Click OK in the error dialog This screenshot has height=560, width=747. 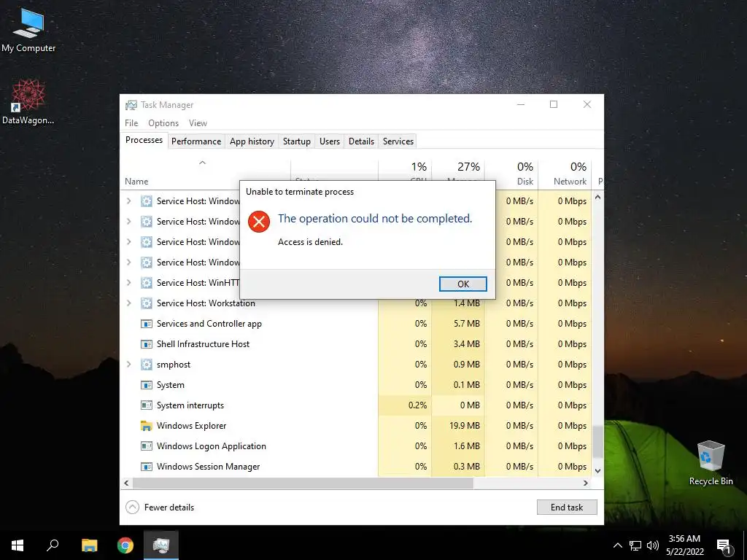coord(462,284)
